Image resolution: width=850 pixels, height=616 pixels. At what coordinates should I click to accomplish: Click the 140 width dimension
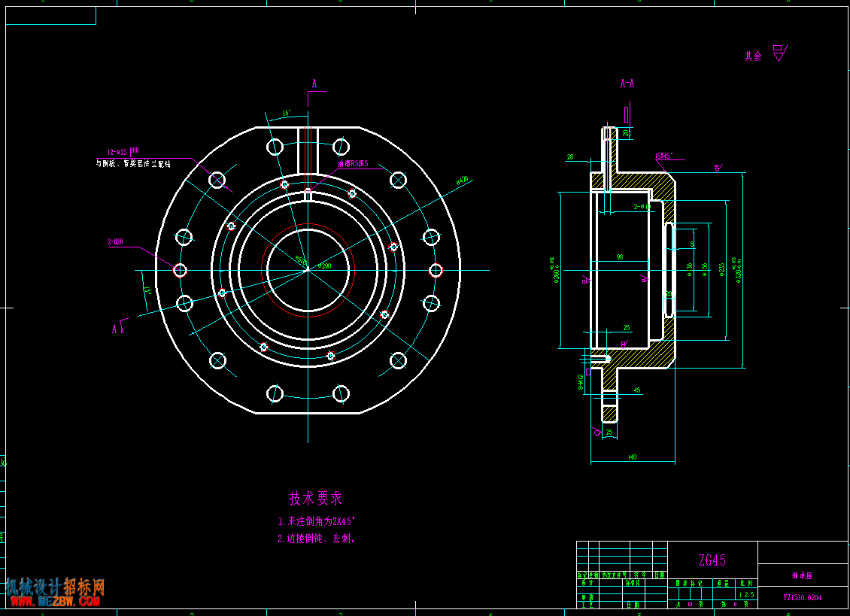[632, 457]
